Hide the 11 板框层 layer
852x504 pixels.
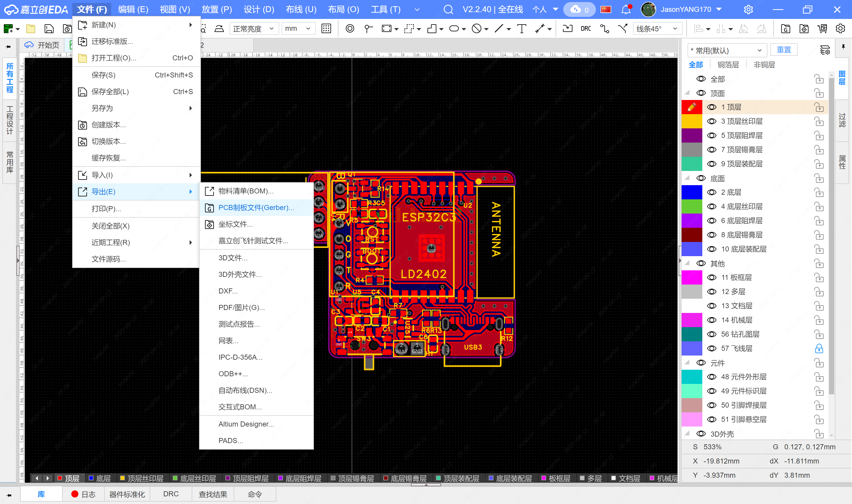click(711, 278)
